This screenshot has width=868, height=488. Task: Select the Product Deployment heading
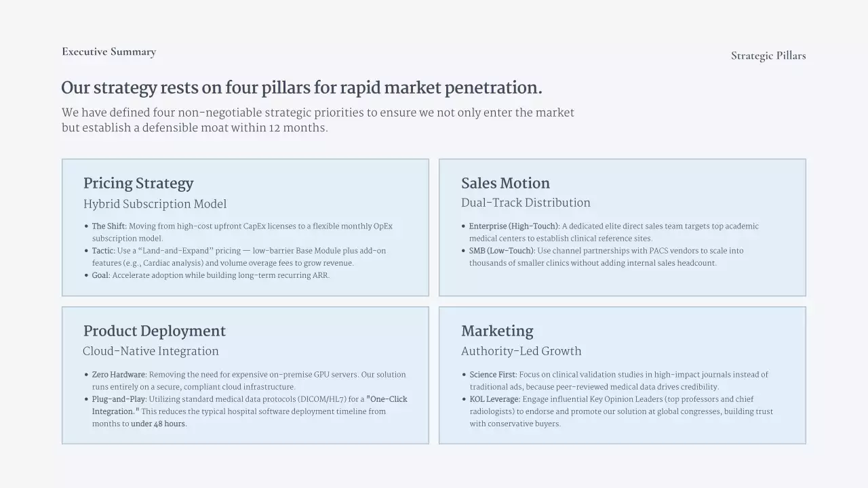[x=154, y=331]
